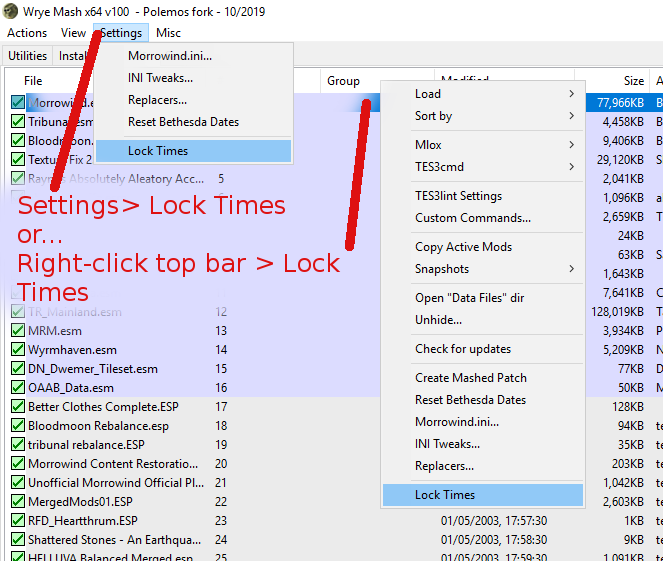Image resolution: width=663 pixels, height=561 pixels.
Task: Select Bloodmoon Rebalance.esp file
Action: point(98,426)
